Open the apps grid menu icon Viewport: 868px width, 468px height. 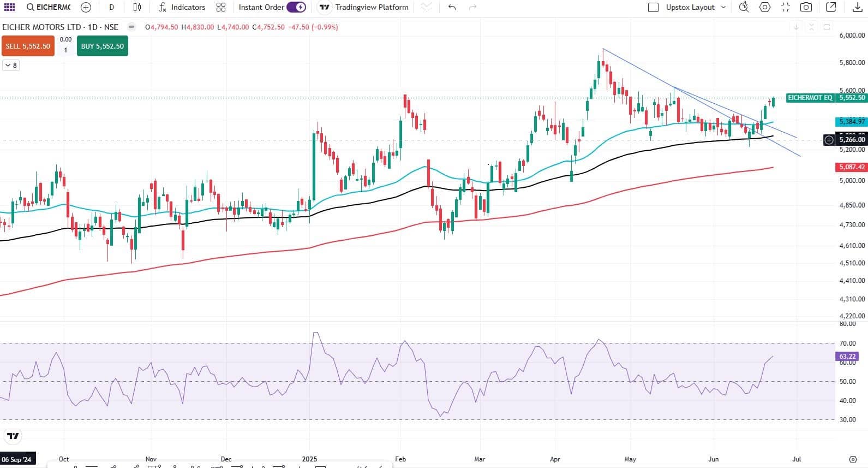9,7
